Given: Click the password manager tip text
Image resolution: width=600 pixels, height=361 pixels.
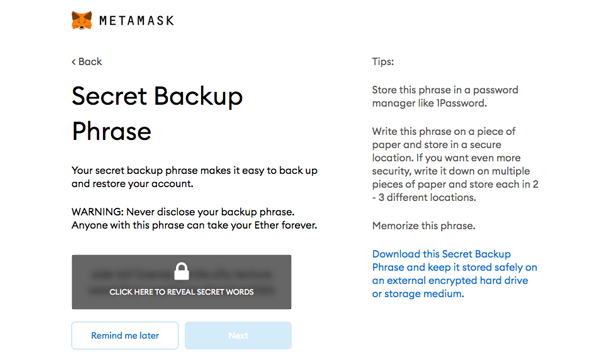Looking at the screenshot, I should coord(445,96).
